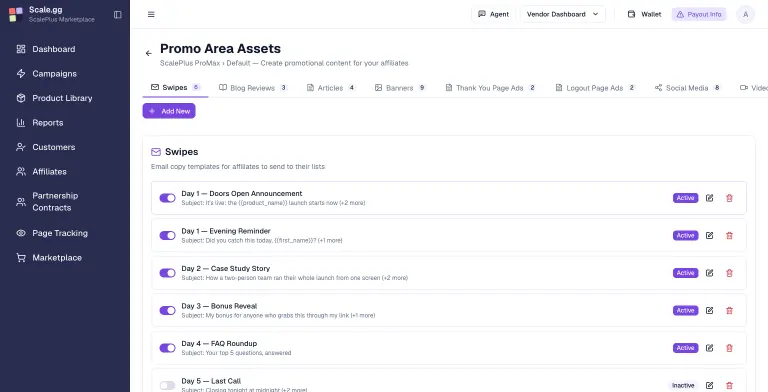Click the "Promo Area Assets" heading
This screenshot has width=768, height=392.
click(220, 49)
